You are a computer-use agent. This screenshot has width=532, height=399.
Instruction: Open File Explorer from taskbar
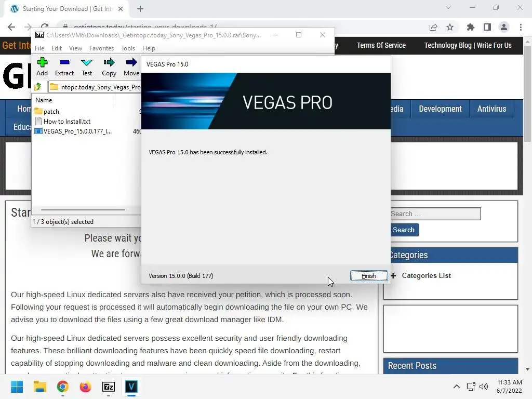tap(39, 387)
